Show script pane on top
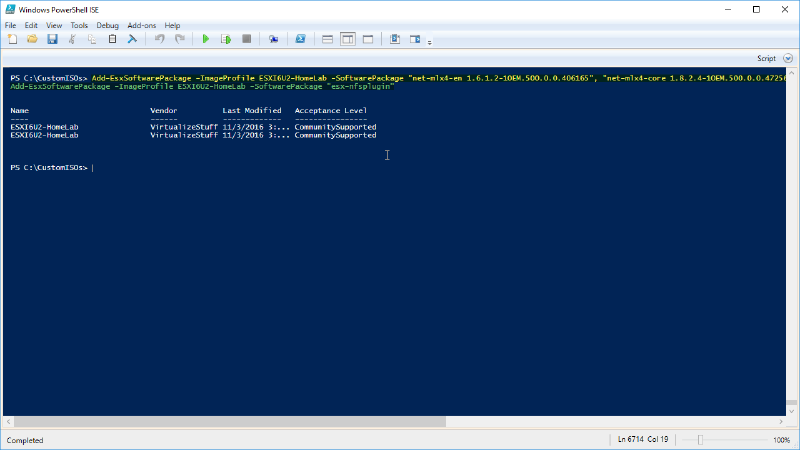 (x=328, y=39)
